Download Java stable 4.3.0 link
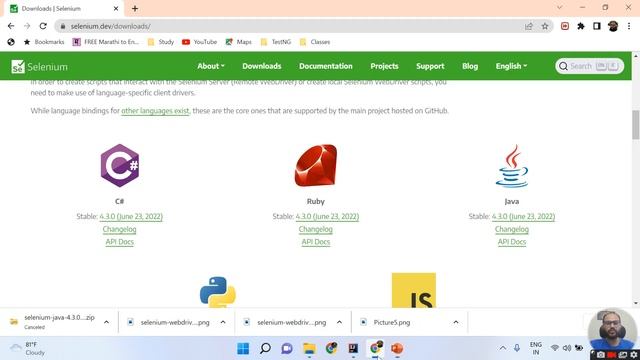This screenshot has width=640, height=360. 523,216
